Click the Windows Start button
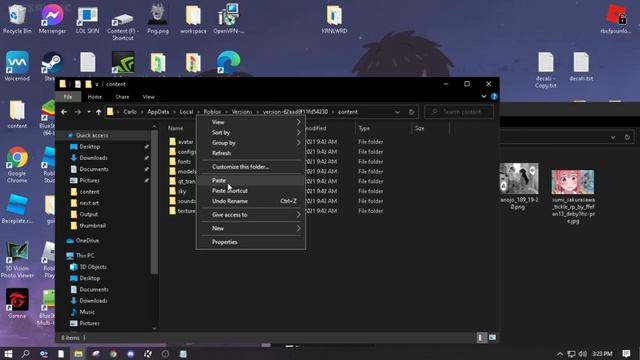Viewport: 640px width, 360px height. pos(8,353)
